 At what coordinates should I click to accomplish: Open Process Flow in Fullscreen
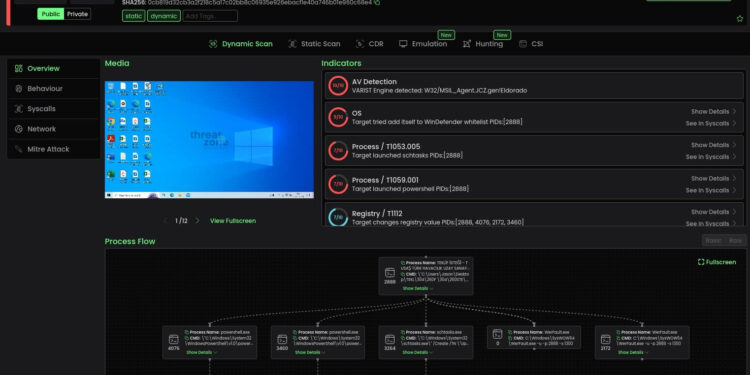[717, 262]
